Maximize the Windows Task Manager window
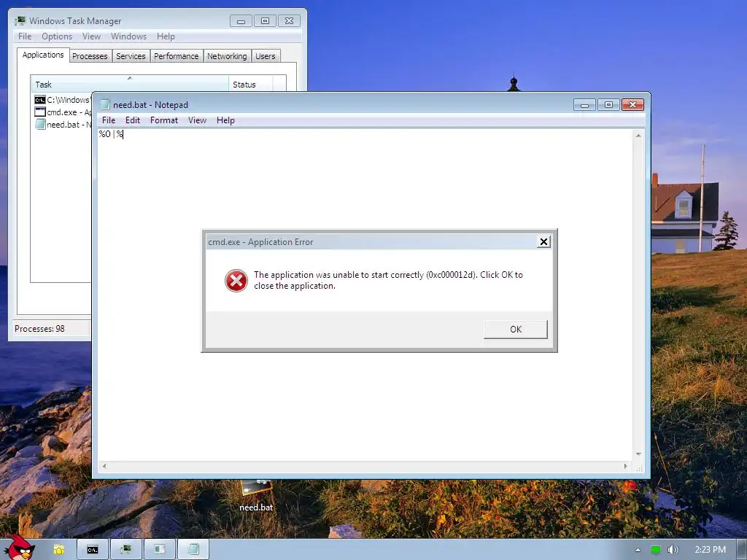 (x=265, y=21)
